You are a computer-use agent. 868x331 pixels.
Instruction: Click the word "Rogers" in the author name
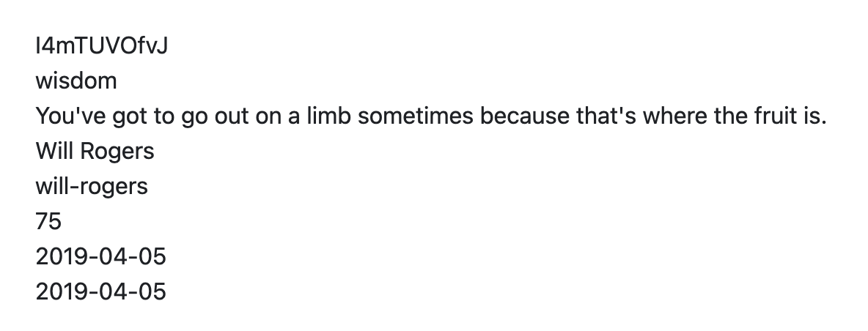point(117,152)
